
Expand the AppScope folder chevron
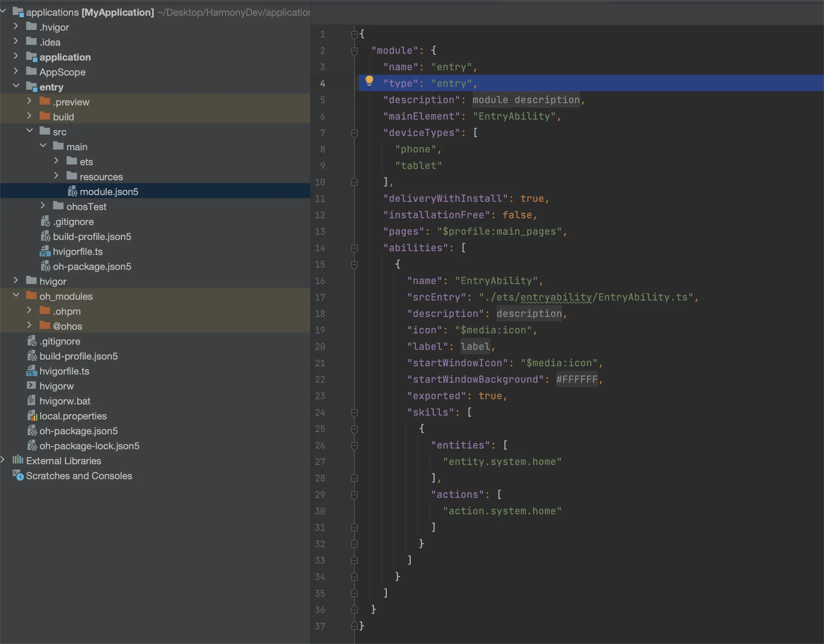[x=15, y=71]
